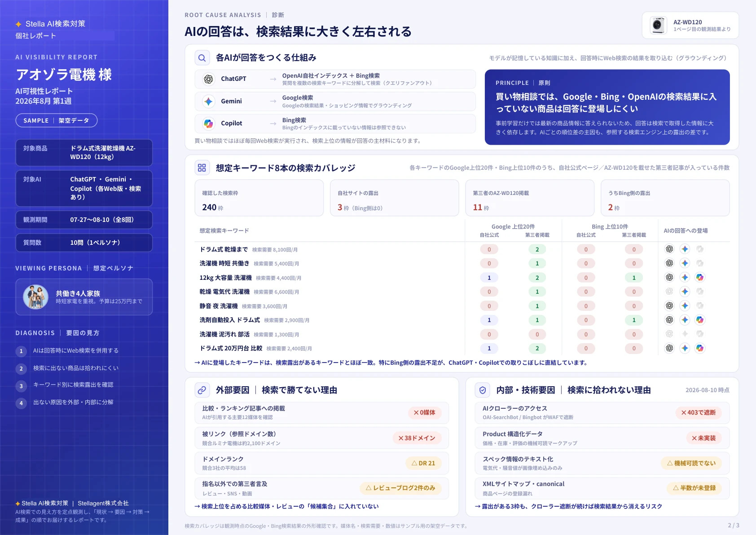The height and width of the screenshot is (535, 756).
Task: Click the keyword 乾燥 電気代 洗濯機
Action: (x=224, y=292)
